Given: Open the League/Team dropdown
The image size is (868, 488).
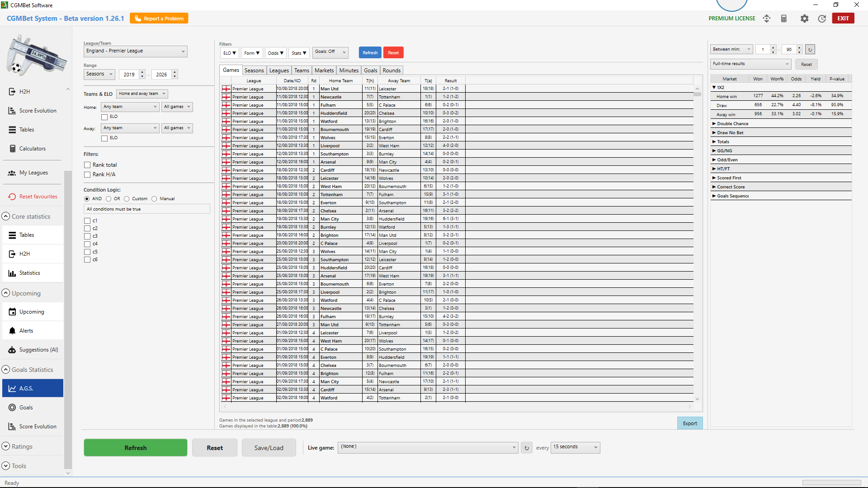Looking at the screenshot, I should pos(135,51).
